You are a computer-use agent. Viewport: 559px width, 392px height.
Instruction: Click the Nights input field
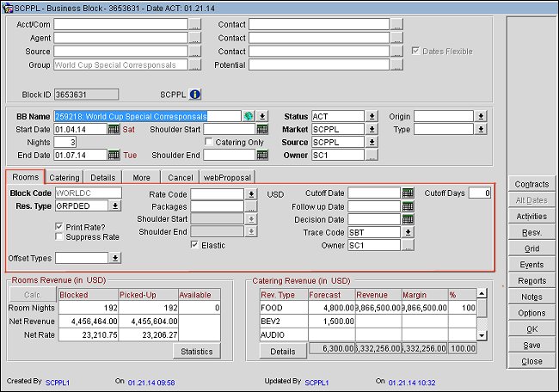point(67,142)
